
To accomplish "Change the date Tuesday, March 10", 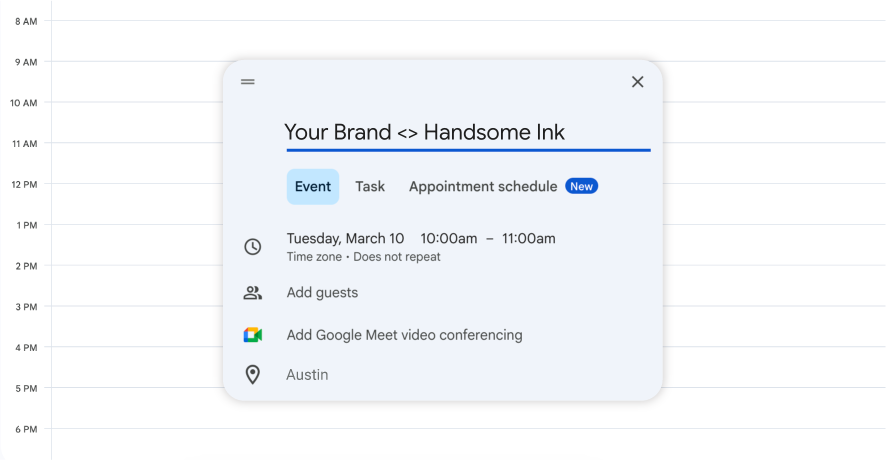I will click(x=345, y=238).
